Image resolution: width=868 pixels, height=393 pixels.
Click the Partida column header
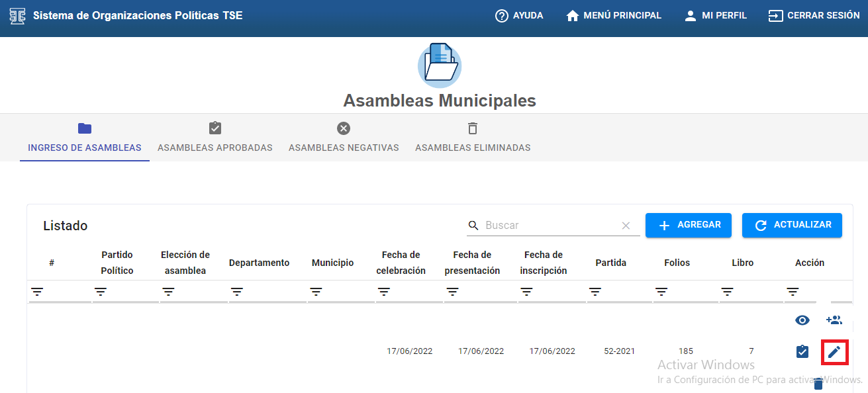coord(611,263)
